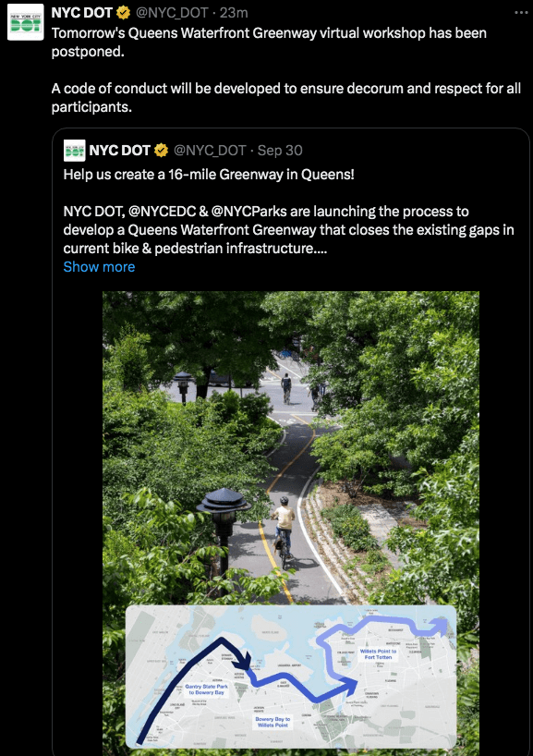Click the NYC DOT display name in main tweet
Viewport: 533px width, 756px height.
coord(82,13)
